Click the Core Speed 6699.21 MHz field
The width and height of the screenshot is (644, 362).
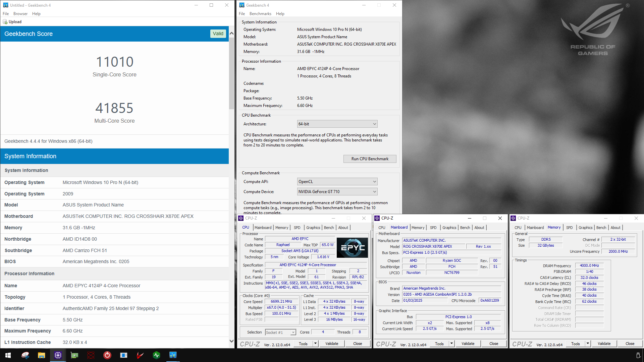(281, 302)
